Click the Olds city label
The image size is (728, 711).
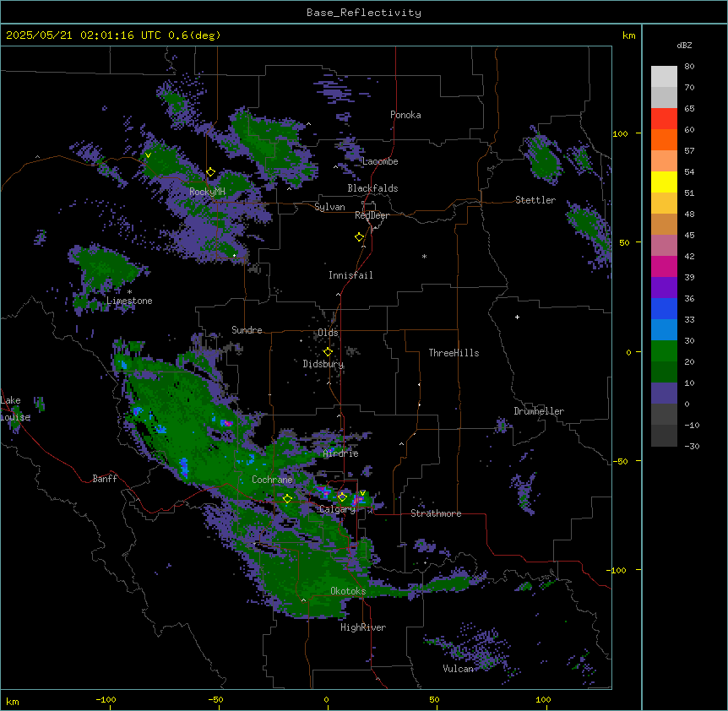tap(328, 333)
